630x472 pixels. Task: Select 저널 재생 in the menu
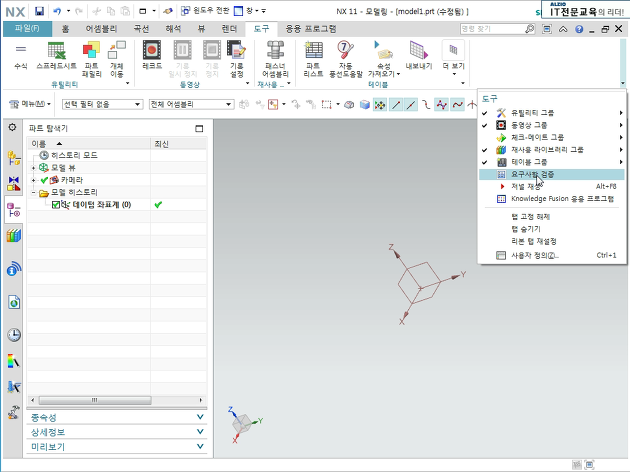pyautogui.click(x=551, y=186)
